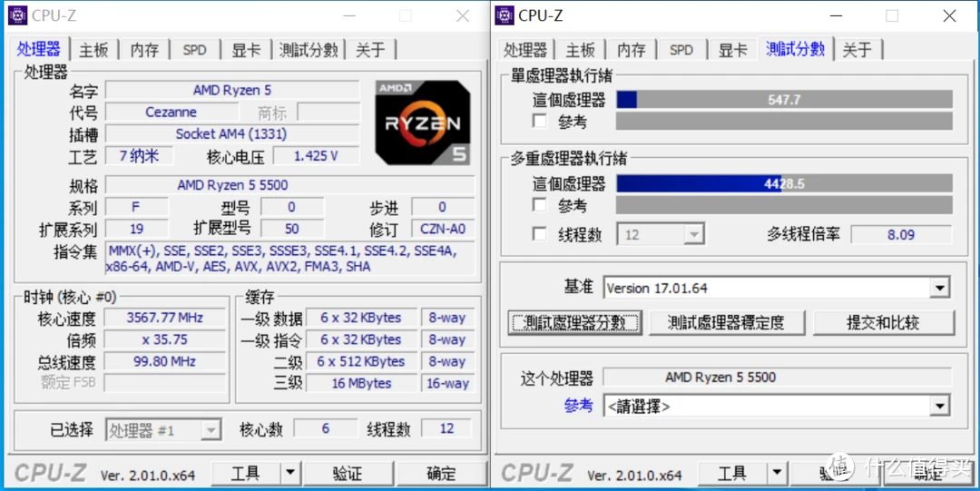Toggle the 线程数 checkbox

coord(540,234)
